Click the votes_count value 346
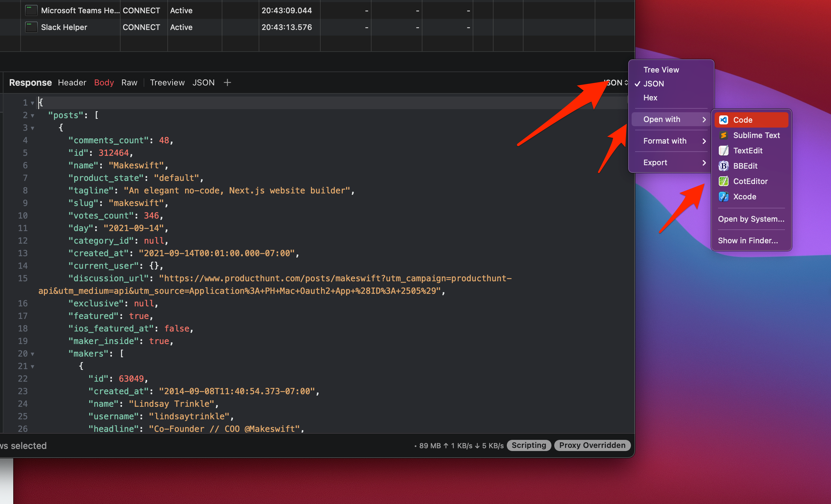This screenshot has width=831, height=504. [x=151, y=216]
